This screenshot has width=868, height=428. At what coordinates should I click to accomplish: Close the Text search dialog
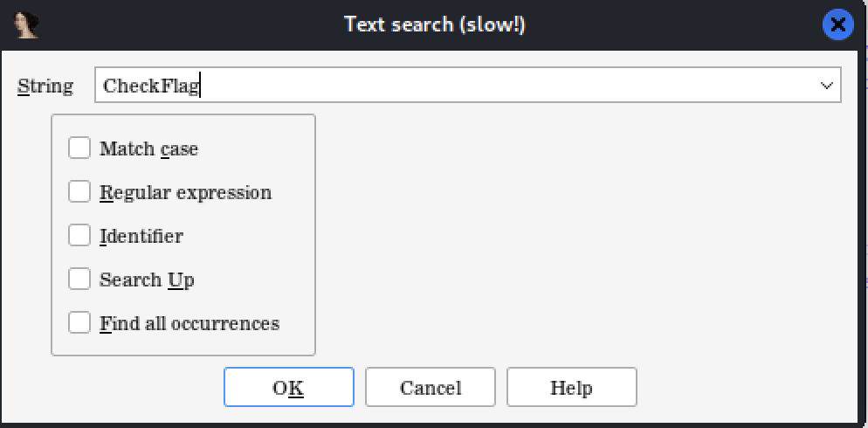[x=837, y=24]
